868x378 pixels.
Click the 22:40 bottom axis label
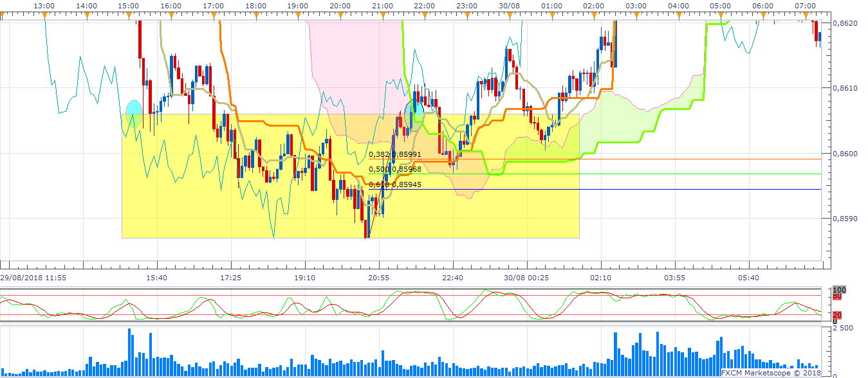click(453, 278)
